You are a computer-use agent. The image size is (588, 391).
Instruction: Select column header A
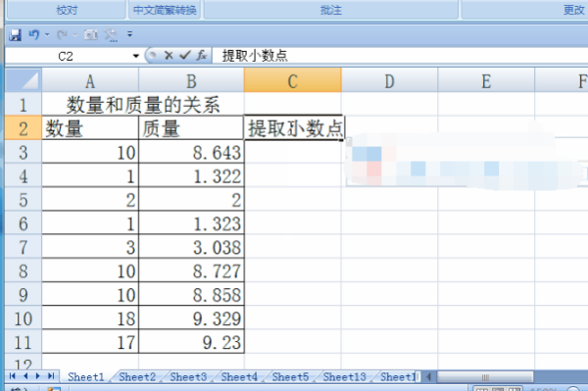coord(90,80)
